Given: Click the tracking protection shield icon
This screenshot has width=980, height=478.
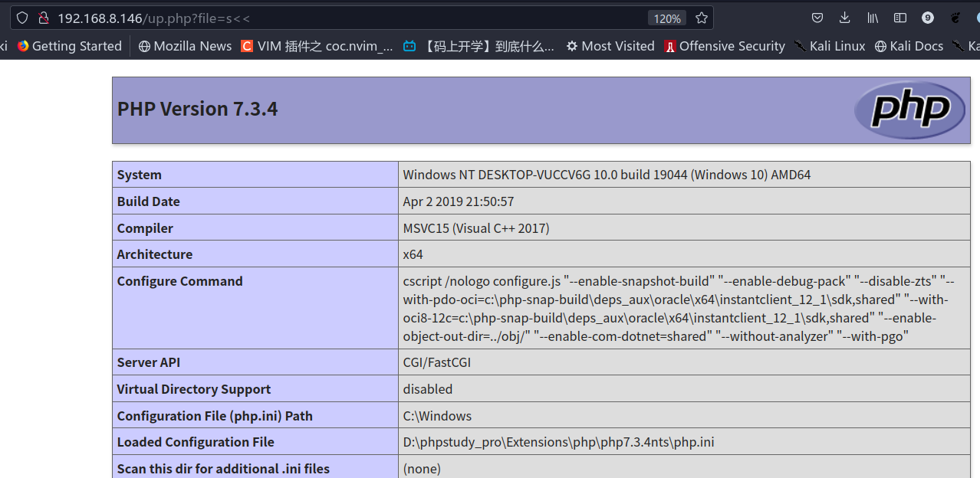Looking at the screenshot, I should pos(22,18).
